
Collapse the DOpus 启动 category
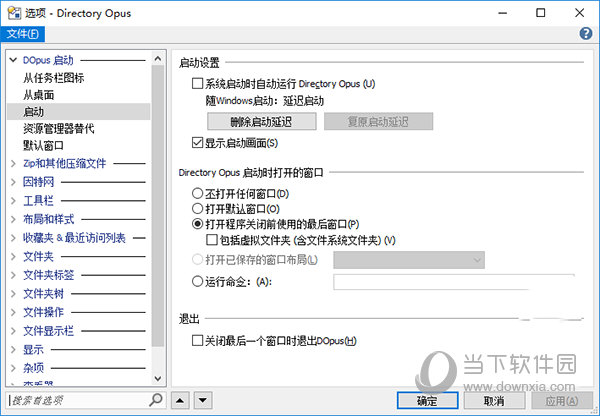click(x=13, y=60)
